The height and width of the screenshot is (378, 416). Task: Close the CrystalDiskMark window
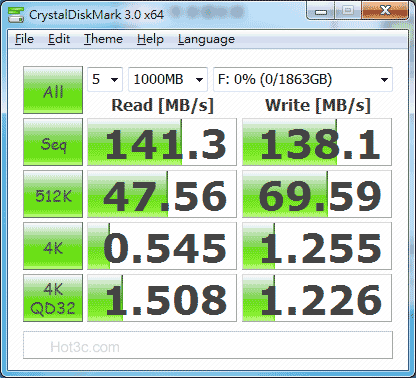(x=385, y=11)
